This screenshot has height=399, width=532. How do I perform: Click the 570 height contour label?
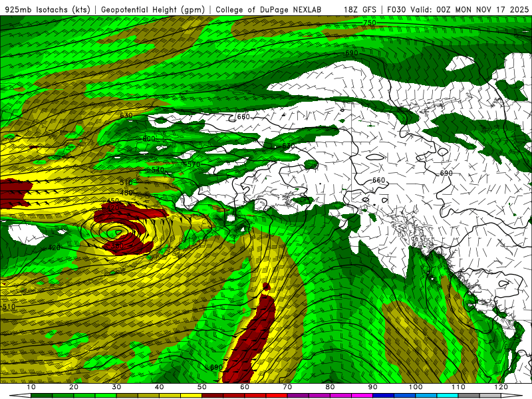point(194,164)
